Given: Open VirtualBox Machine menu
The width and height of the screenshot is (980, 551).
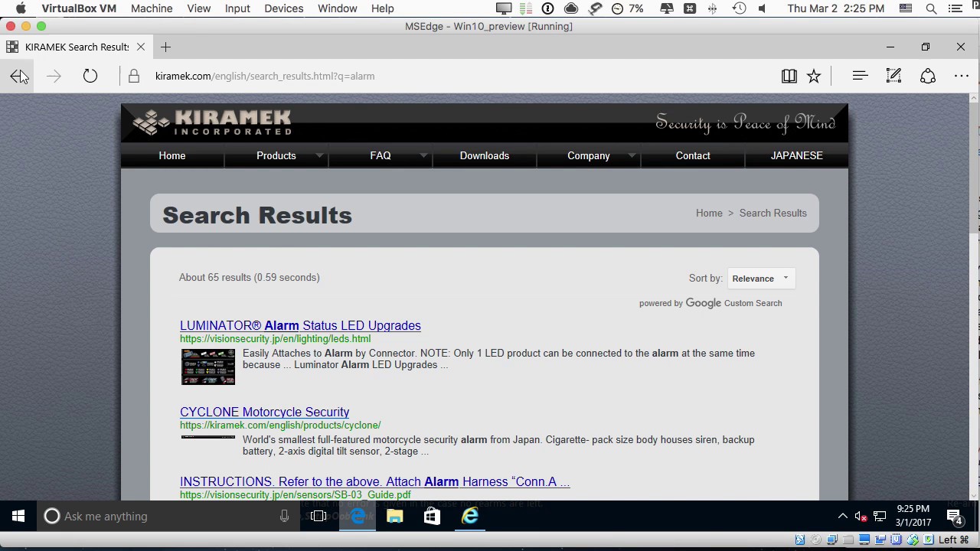Looking at the screenshot, I should click(x=152, y=8).
